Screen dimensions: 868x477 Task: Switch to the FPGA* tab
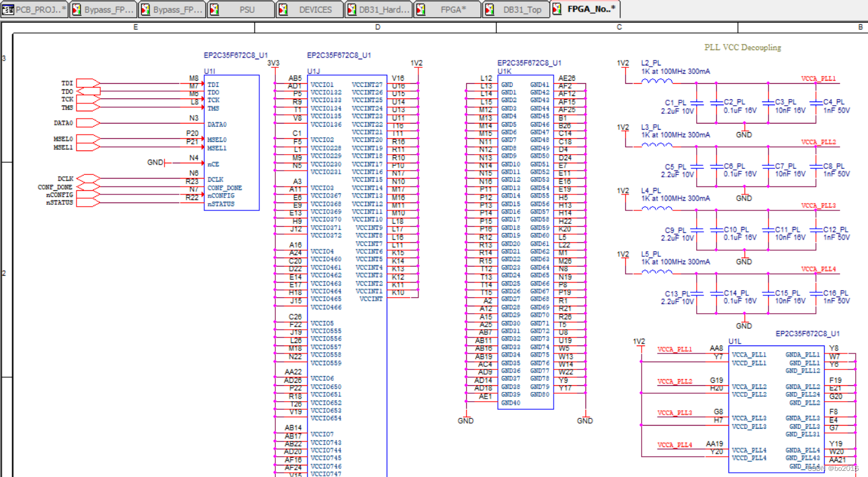click(448, 9)
